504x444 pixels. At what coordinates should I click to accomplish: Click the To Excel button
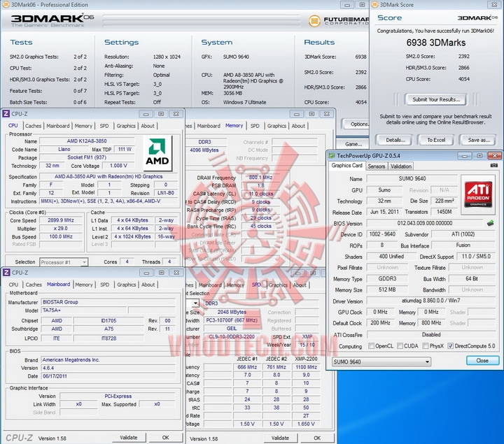point(436,140)
